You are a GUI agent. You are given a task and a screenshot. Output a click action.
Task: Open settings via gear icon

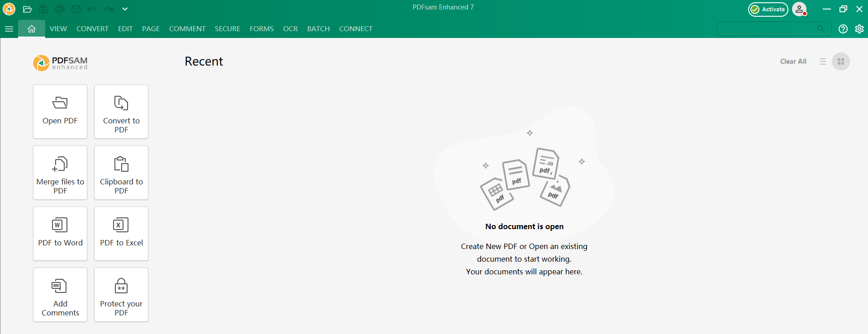(x=859, y=29)
